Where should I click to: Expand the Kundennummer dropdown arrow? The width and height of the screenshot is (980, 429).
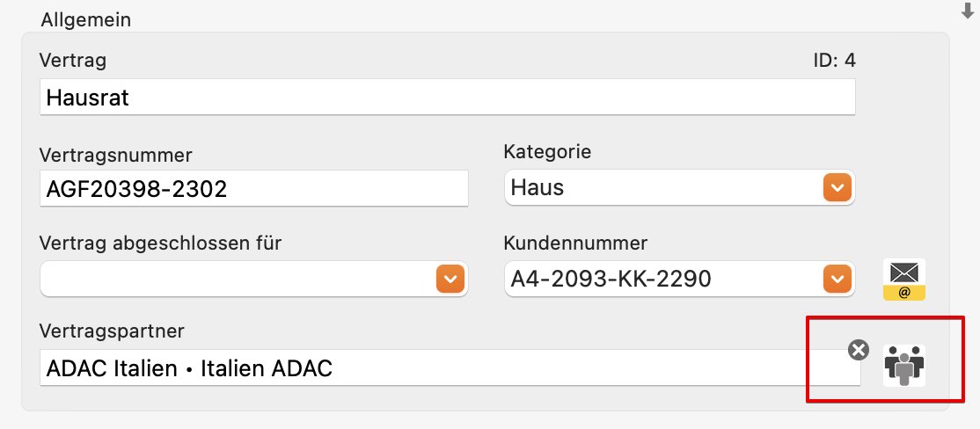click(837, 279)
